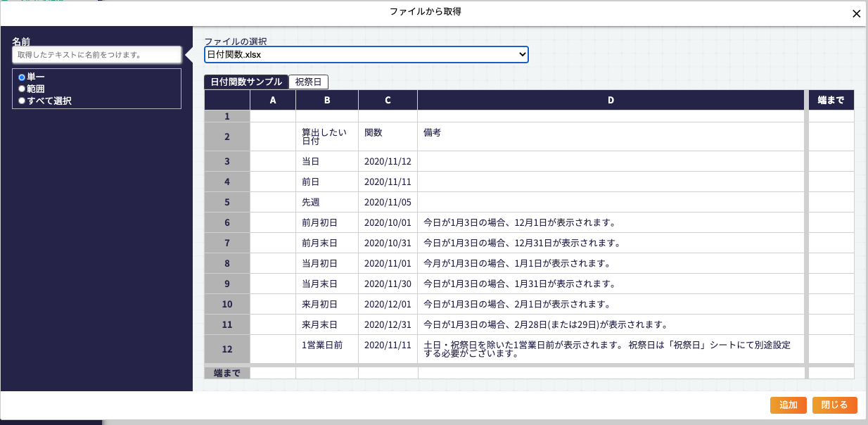Click the note about 土日・祝祭日を除いた1営業日前
This screenshot has height=425, width=868.
(x=611, y=349)
